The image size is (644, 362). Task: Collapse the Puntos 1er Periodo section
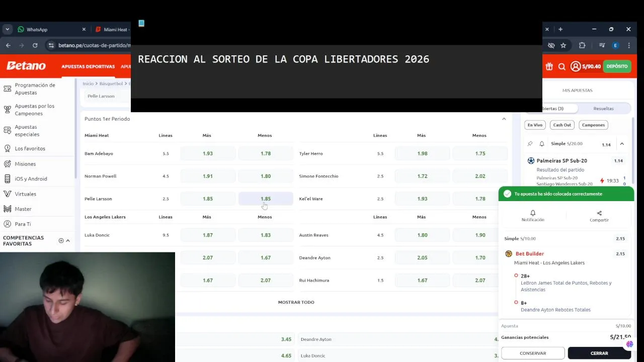click(504, 119)
